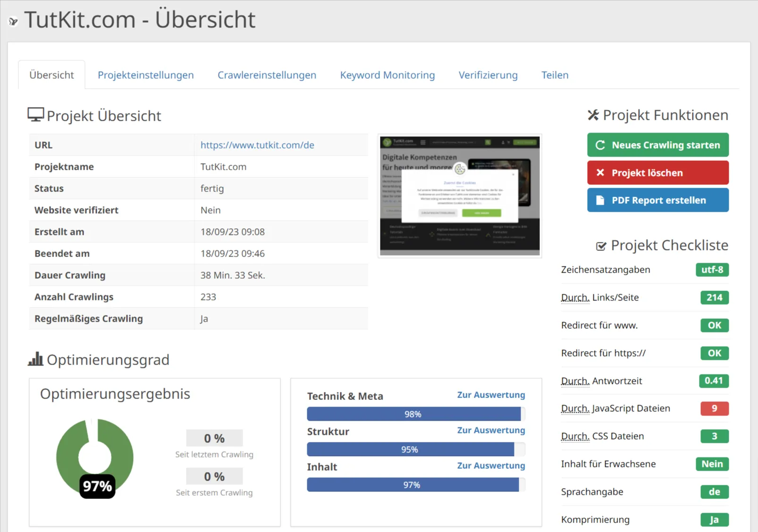This screenshot has width=758, height=532.
Task: Click the X icon in Projekt löschen button
Action: coord(600,173)
